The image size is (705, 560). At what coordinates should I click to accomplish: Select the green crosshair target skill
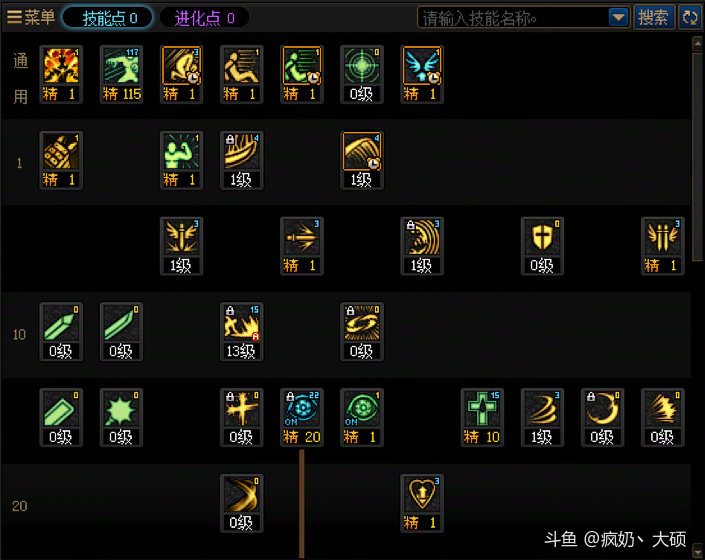coord(361,74)
